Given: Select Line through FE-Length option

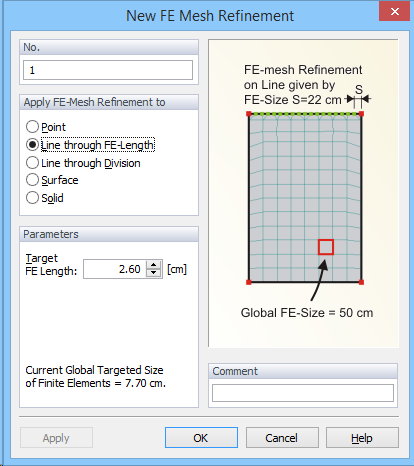Looking at the screenshot, I should point(32,145).
